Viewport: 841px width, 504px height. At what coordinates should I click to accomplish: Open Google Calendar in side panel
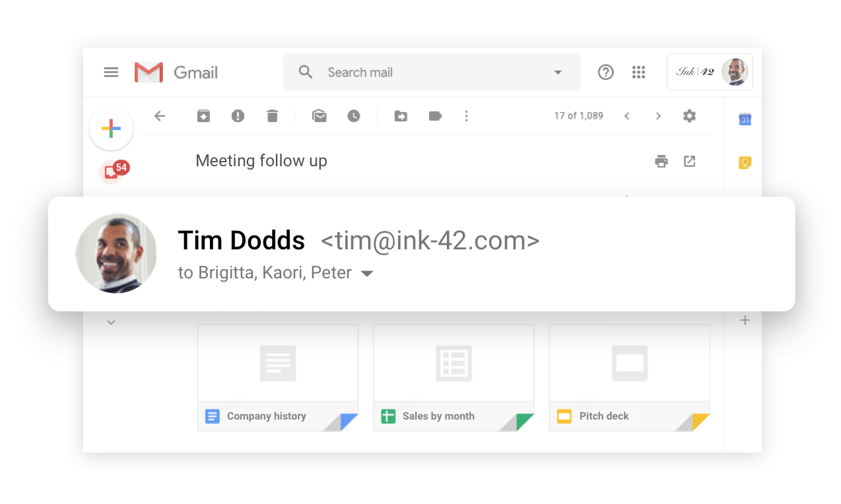coord(745,119)
